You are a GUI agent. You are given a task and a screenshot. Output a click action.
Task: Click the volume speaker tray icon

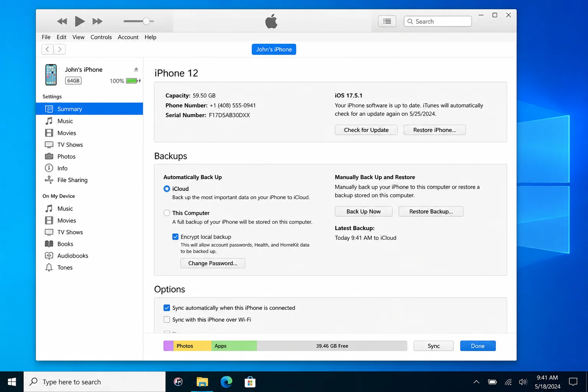click(523, 382)
